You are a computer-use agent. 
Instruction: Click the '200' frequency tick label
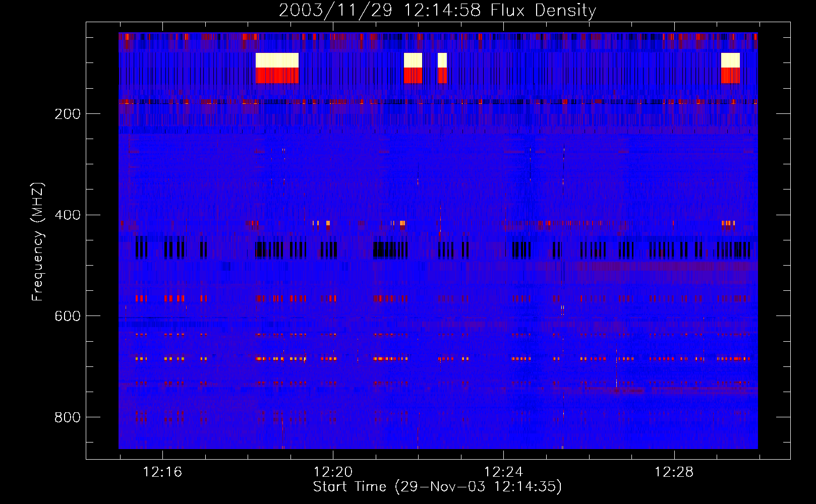[x=68, y=114]
